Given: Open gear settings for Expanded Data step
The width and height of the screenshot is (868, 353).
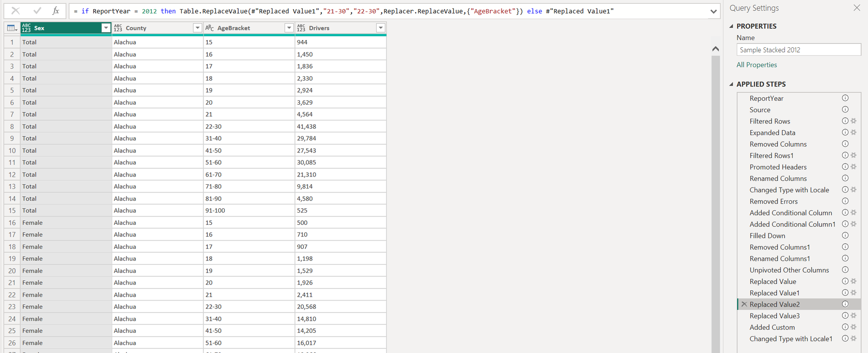Looking at the screenshot, I should [854, 133].
